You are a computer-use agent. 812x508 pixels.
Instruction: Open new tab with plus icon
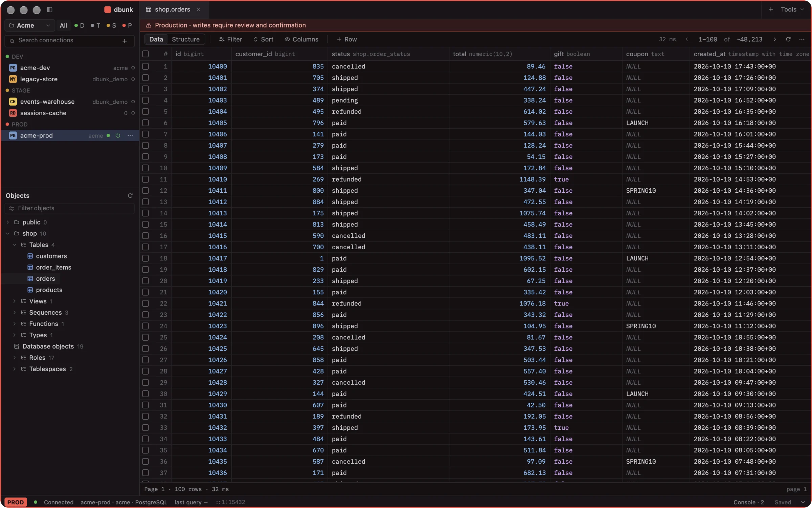770,9
